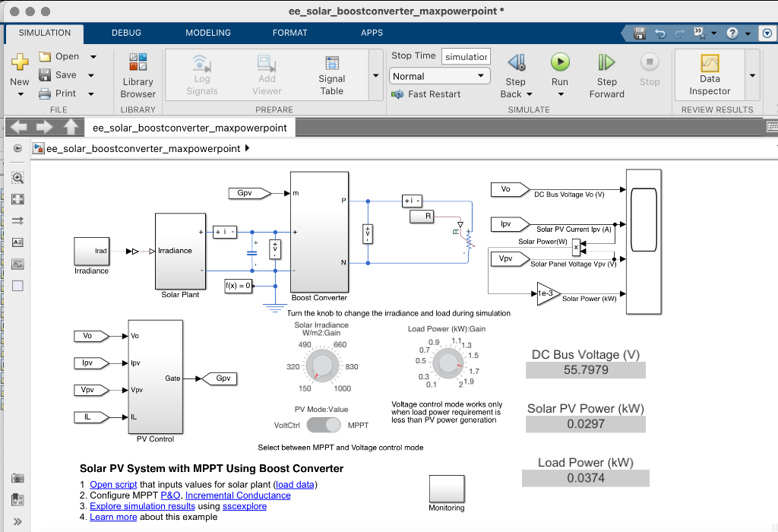Viewport: 778px width, 532px height.
Task: Click the Save icon in ribbon
Action: tap(45, 75)
